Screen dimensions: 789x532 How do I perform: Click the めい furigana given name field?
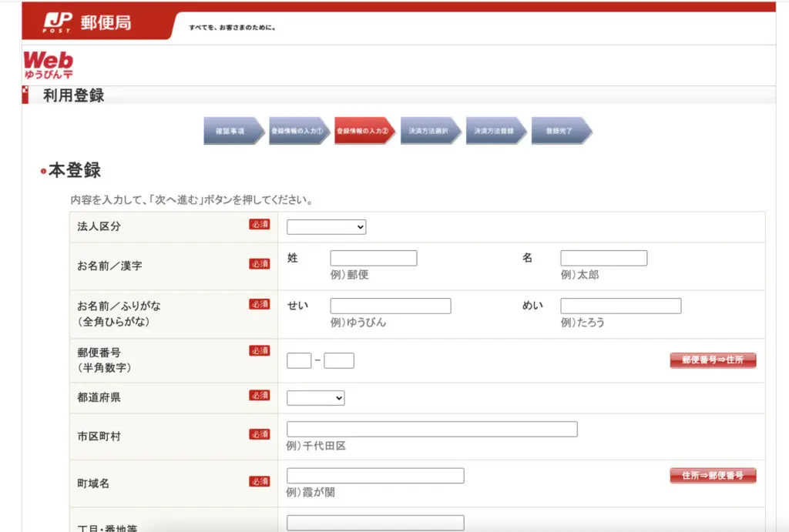[x=620, y=306]
